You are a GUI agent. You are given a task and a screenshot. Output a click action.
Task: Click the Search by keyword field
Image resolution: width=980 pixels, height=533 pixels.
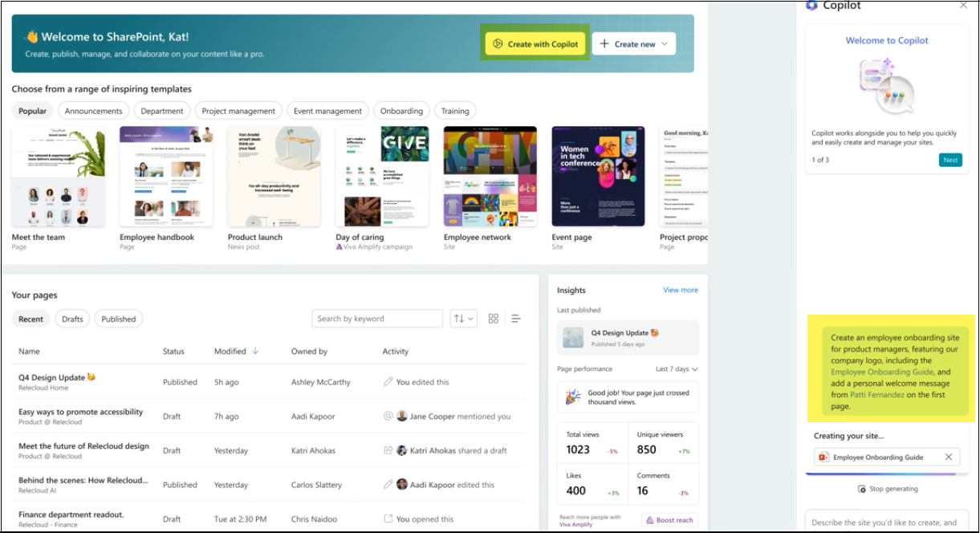377,318
